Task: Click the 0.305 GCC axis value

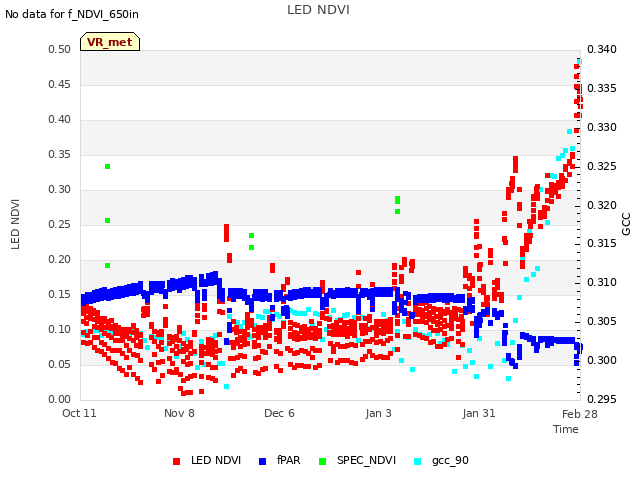Action: coord(602,322)
